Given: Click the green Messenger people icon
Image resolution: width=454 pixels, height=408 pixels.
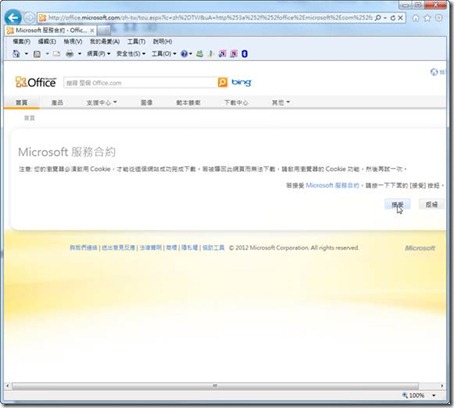Looking at the screenshot, I should (200, 54).
